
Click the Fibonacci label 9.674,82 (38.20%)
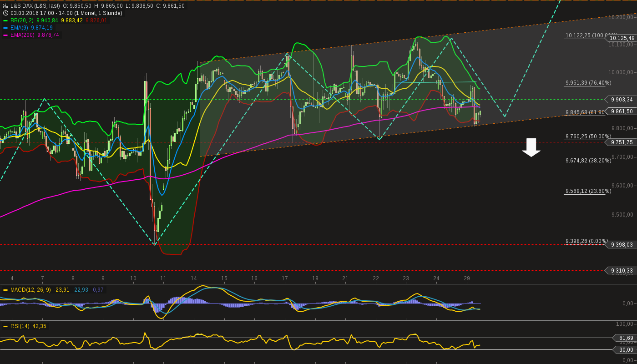tap(588, 161)
